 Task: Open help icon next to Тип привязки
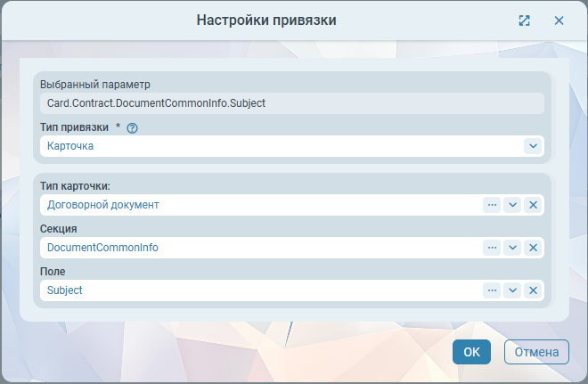(x=133, y=127)
